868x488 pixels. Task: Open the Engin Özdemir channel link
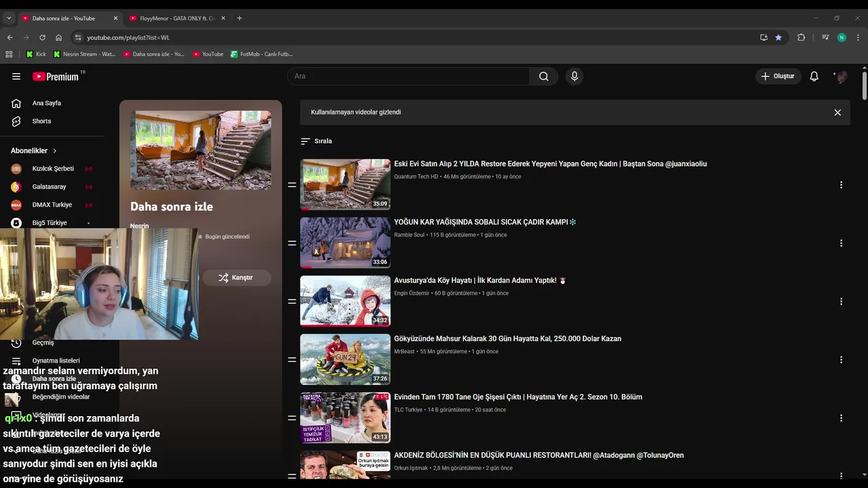coord(412,293)
